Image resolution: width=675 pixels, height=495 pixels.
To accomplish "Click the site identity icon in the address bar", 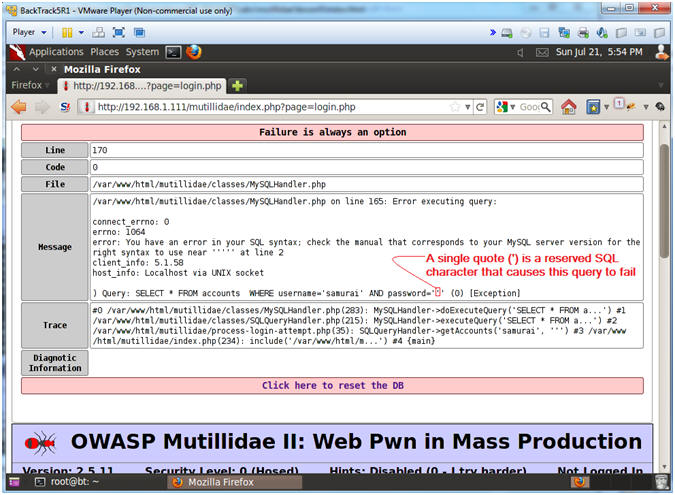I will click(87, 107).
